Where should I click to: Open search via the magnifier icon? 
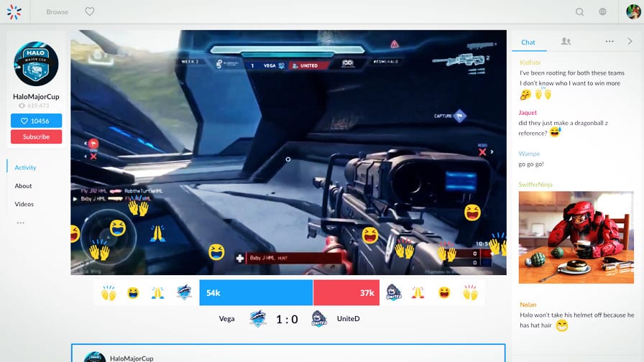[x=579, y=12]
